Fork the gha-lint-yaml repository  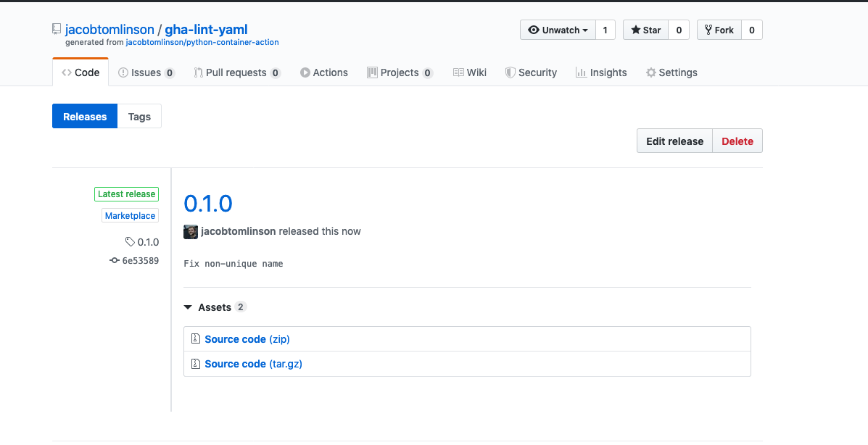click(717, 30)
